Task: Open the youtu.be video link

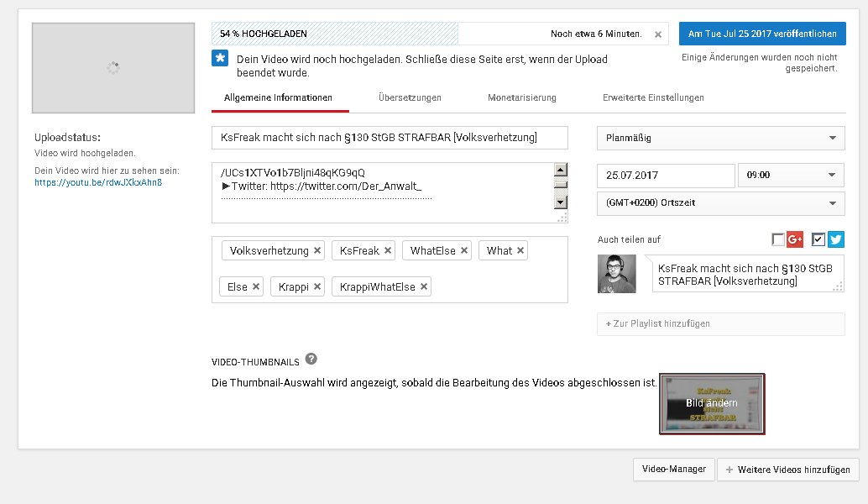Action: click(x=98, y=182)
